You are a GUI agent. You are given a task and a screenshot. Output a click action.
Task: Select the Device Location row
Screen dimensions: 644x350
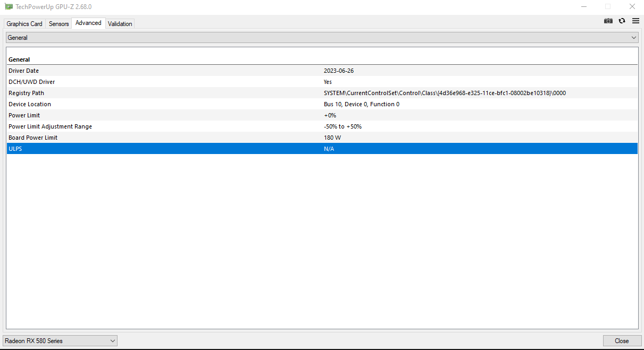click(x=322, y=104)
